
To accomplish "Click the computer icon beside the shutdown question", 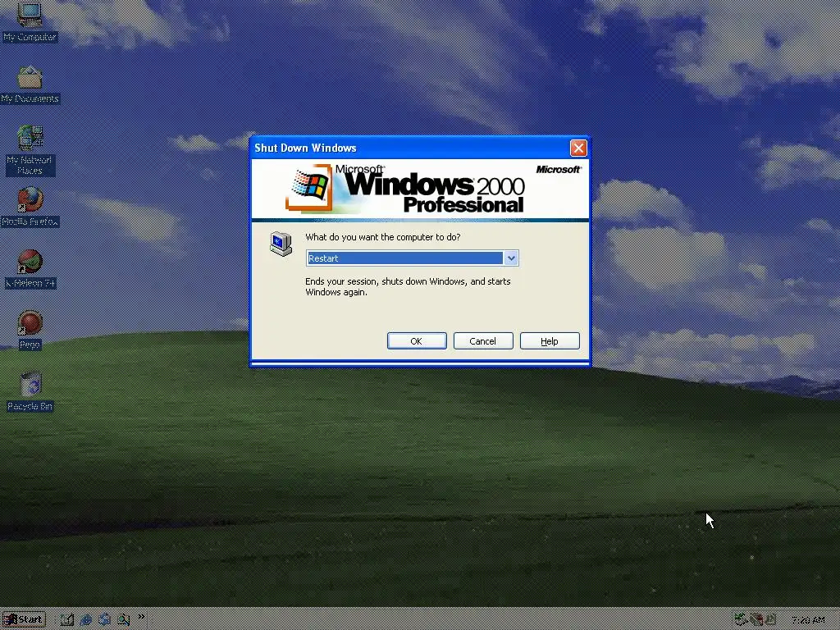I will click(281, 244).
